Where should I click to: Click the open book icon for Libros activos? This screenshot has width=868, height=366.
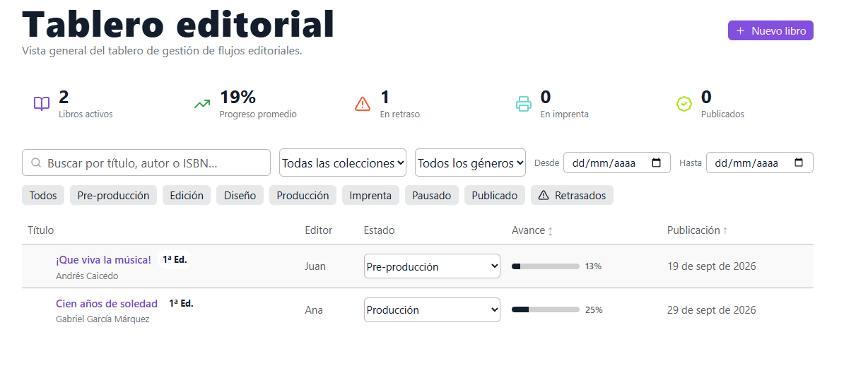pyautogui.click(x=42, y=104)
